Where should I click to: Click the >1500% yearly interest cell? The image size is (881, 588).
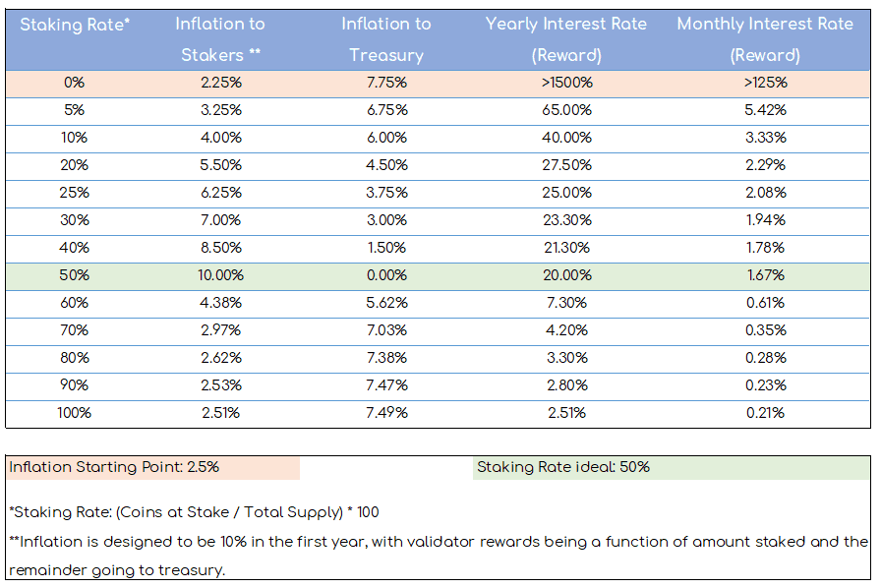tap(567, 83)
